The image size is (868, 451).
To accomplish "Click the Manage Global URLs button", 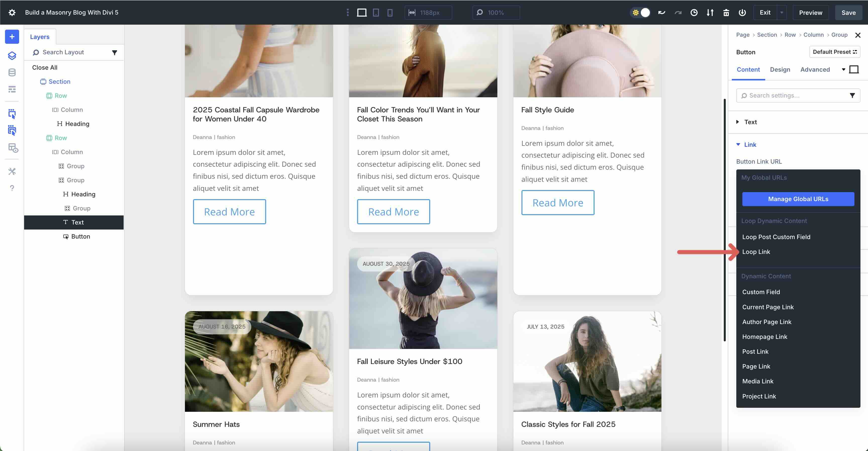I will (798, 199).
